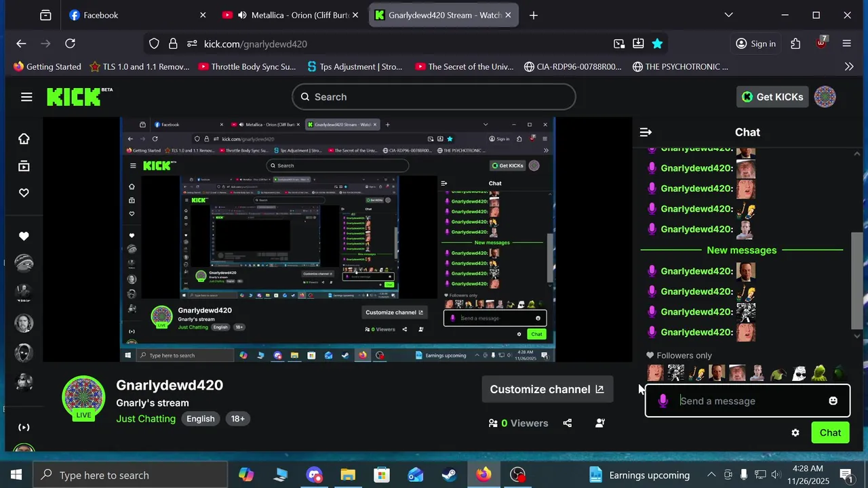The width and height of the screenshot is (868, 488).
Task: Click the live stream video preview
Action: [x=338, y=239]
